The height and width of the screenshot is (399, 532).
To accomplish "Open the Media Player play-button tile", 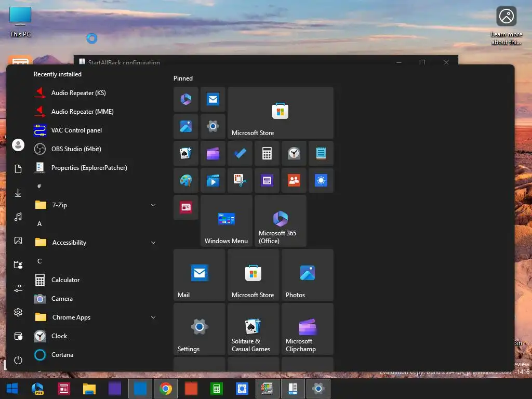I will (x=212, y=180).
